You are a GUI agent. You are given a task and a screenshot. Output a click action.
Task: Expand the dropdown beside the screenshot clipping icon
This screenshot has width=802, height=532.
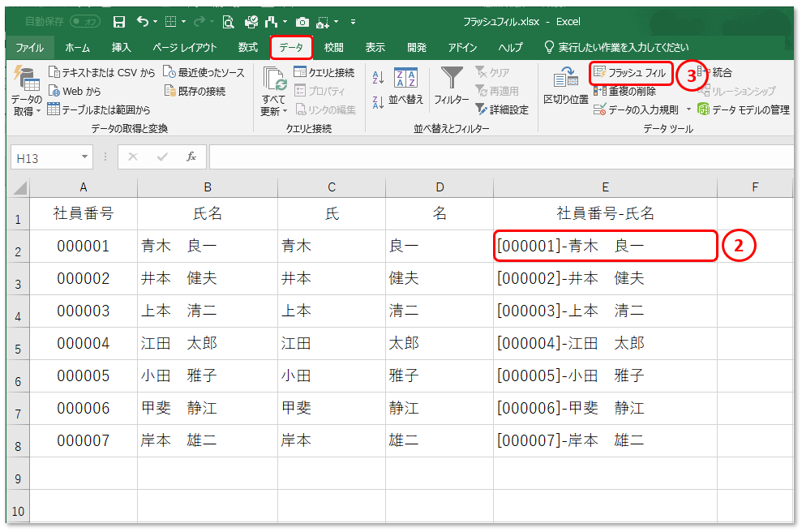point(336,22)
